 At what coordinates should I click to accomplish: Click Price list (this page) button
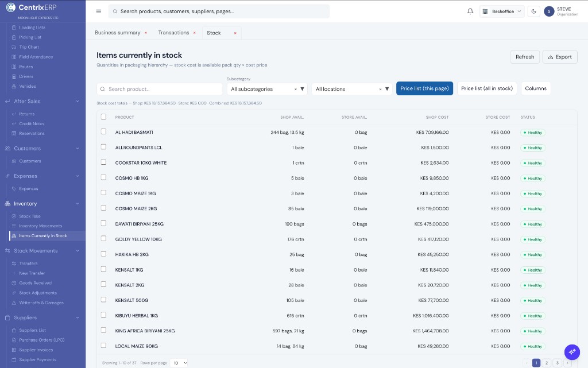pos(424,88)
